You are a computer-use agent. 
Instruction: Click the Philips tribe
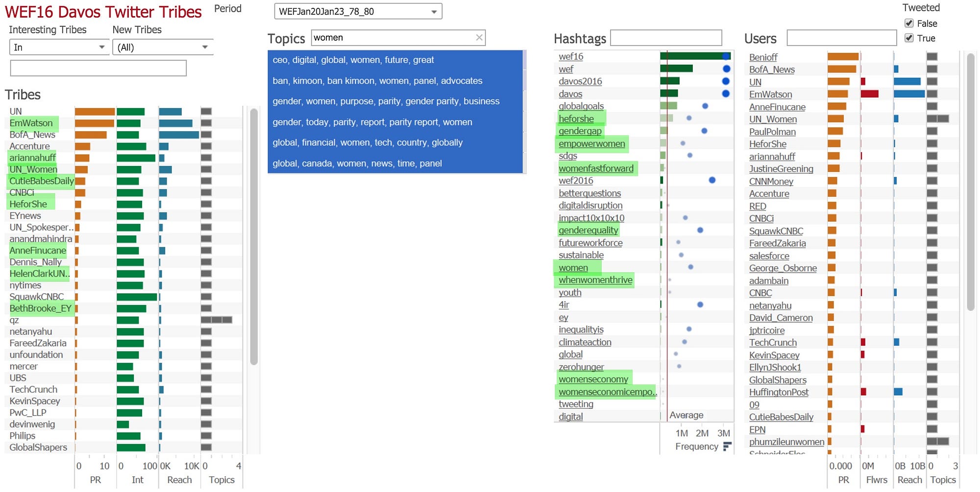point(23,436)
